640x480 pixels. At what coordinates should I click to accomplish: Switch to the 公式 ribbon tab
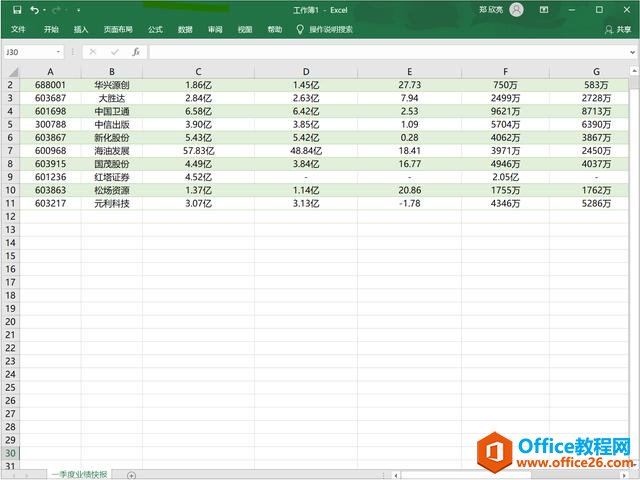(x=155, y=29)
